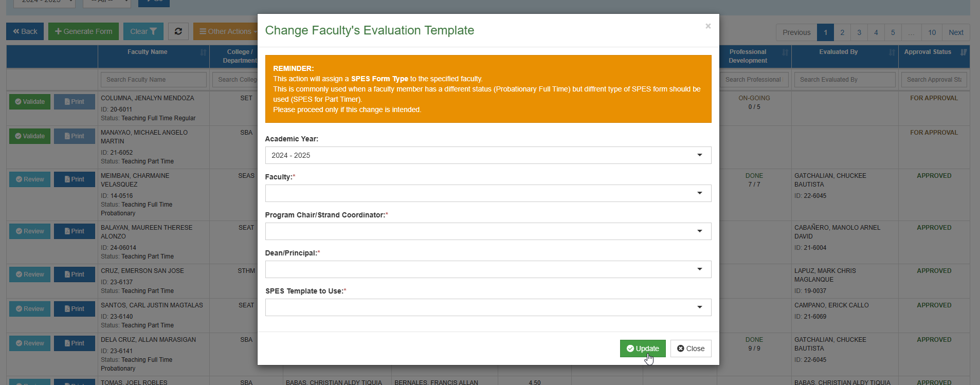Print MANAYAO, MICHAEL ANGELO row
980x385 pixels.
click(75, 136)
